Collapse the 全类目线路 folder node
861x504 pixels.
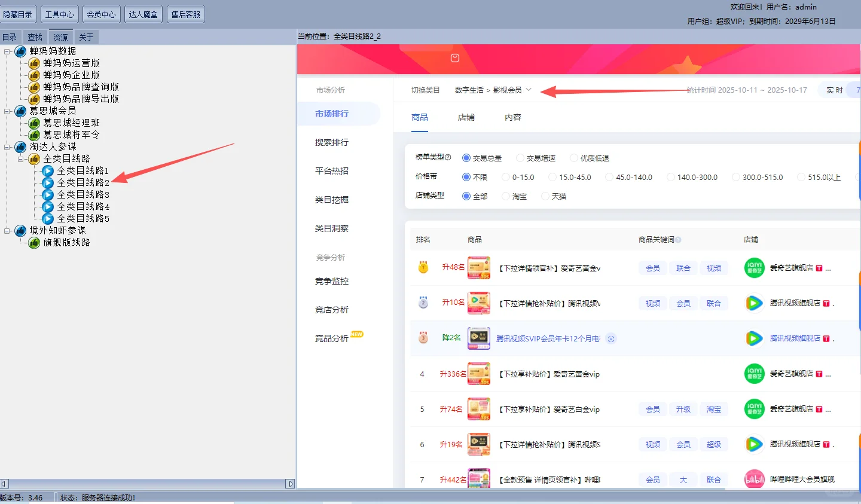coord(21,159)
